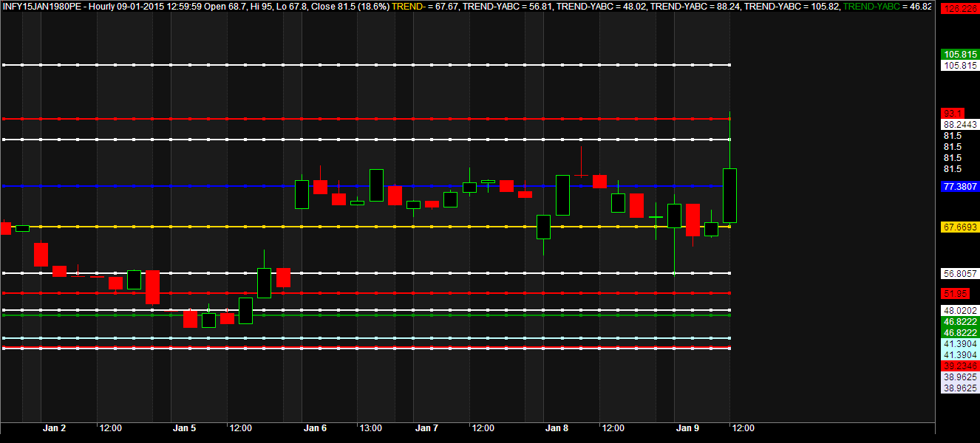
Task: Select the topmost white line at 105.815
Action: (367, 65)
